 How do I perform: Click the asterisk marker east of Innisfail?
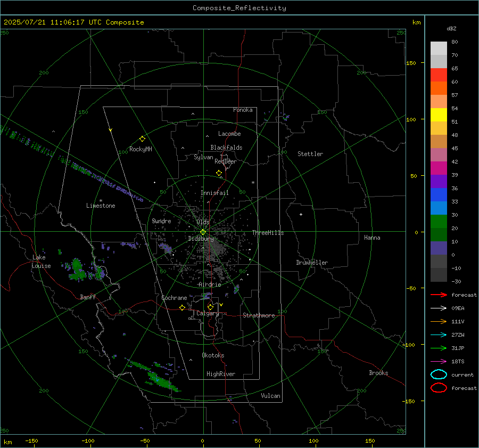[x=253, y=183]
